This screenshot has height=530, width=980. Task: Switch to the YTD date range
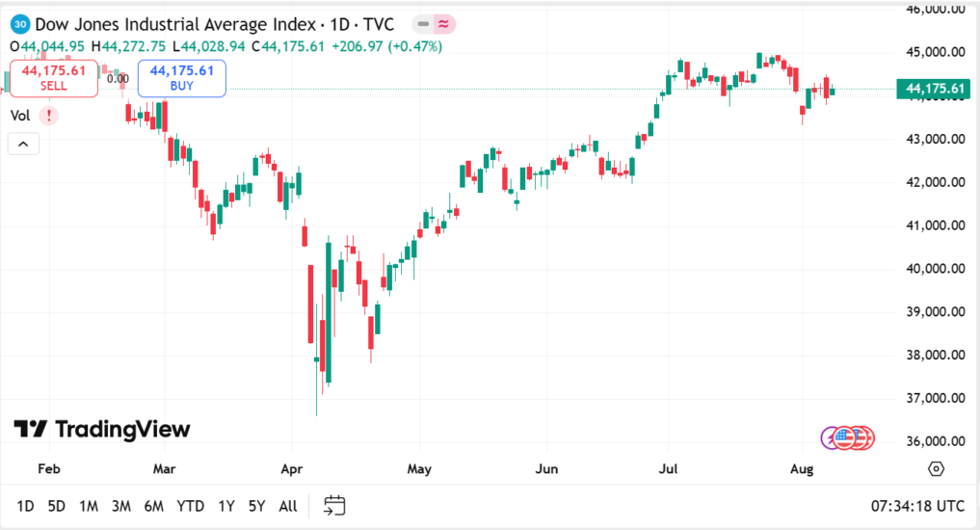click(191, 505)
